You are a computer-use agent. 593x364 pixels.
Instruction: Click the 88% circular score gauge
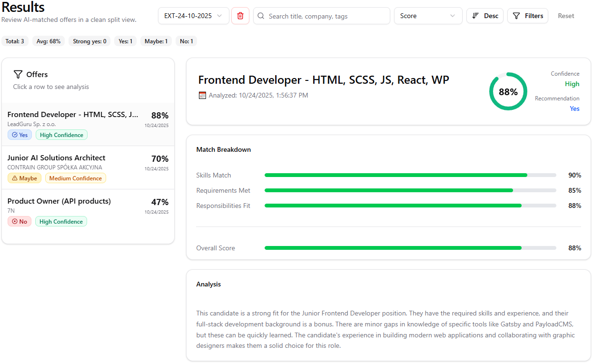[508, 92]
